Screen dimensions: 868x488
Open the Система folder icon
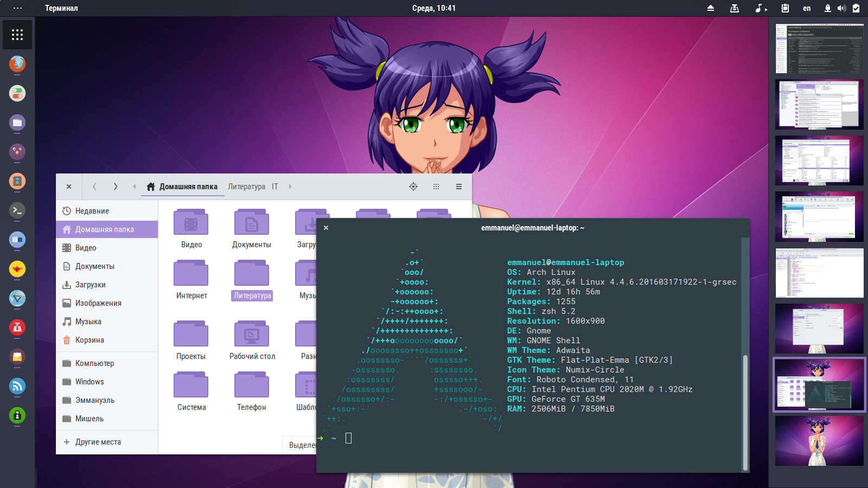[x=191, y=385]
